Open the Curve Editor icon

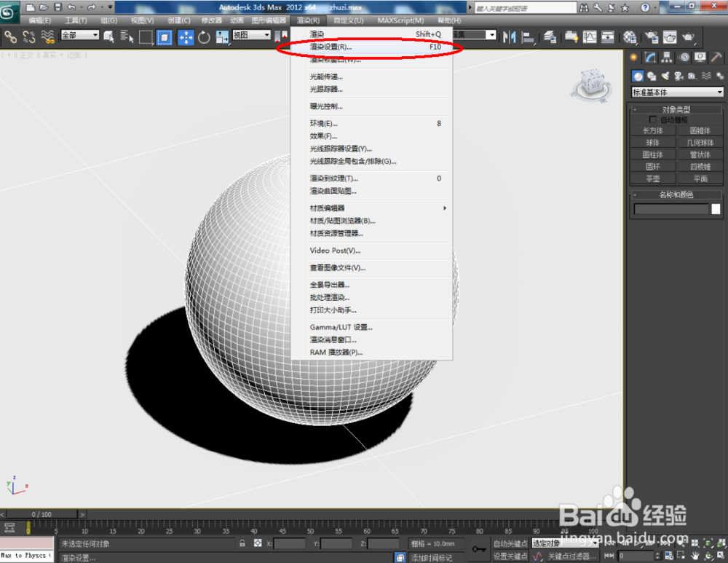pos(590,36)
